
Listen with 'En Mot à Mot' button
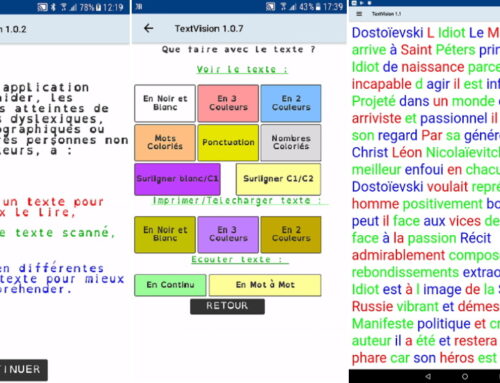click(265, 285)
